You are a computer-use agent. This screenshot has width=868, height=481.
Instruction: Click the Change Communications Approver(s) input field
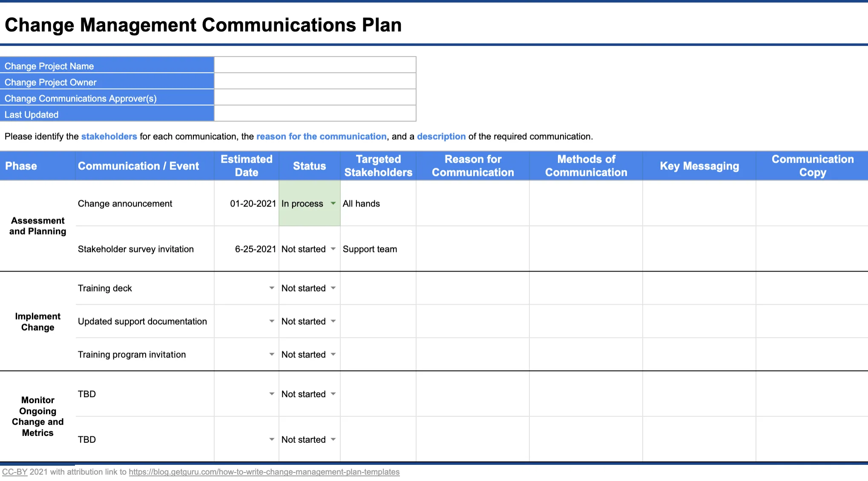(x=314, y=97)
